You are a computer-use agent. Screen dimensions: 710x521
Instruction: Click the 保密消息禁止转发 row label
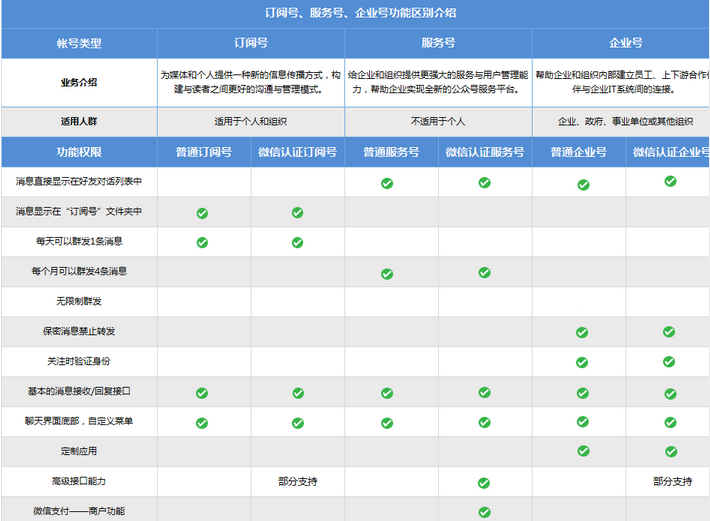click(79, 331)
